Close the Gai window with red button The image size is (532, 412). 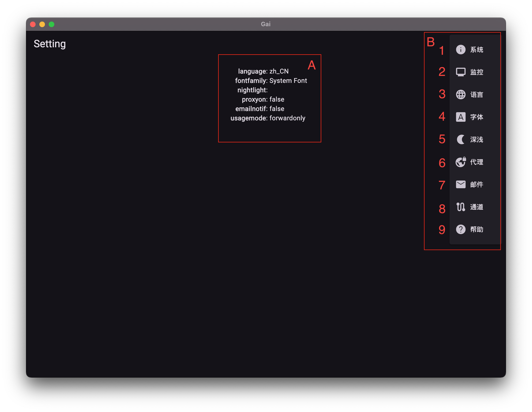click(33, 24)
